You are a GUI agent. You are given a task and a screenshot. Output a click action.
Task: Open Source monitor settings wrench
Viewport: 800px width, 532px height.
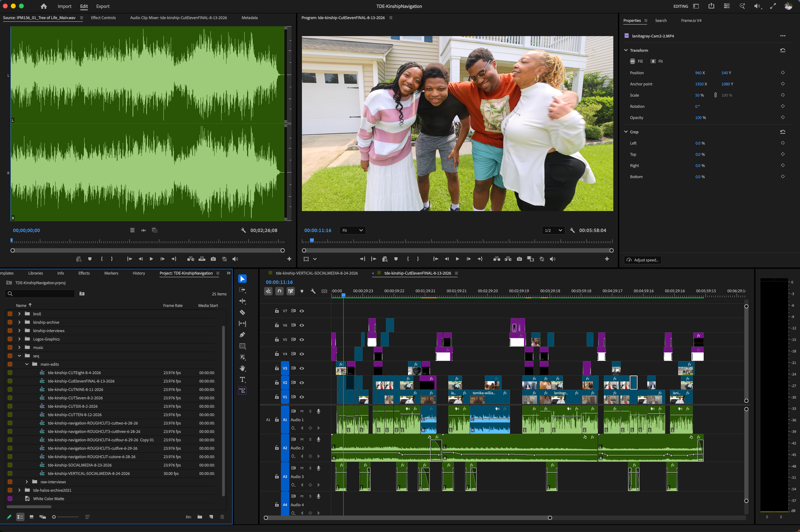point(243,231)
